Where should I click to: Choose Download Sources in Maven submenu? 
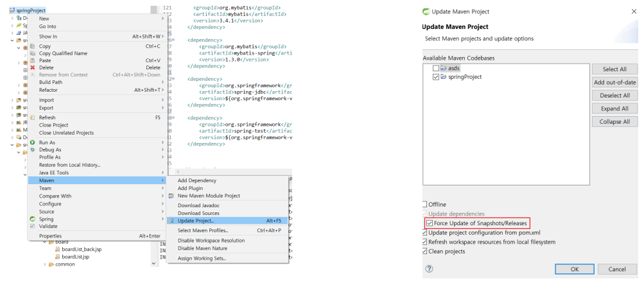[x=227, y=213]
